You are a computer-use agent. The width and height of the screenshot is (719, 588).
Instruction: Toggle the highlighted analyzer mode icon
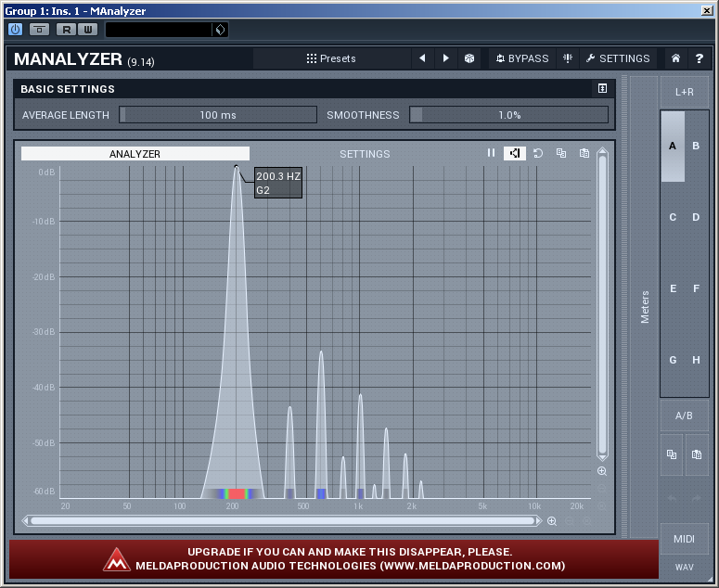[x=515, y=153]
